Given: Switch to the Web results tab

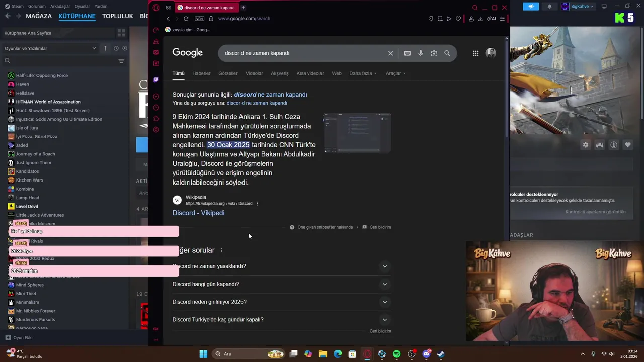Looking at the screenshot, I should click(x=337, y=73).
